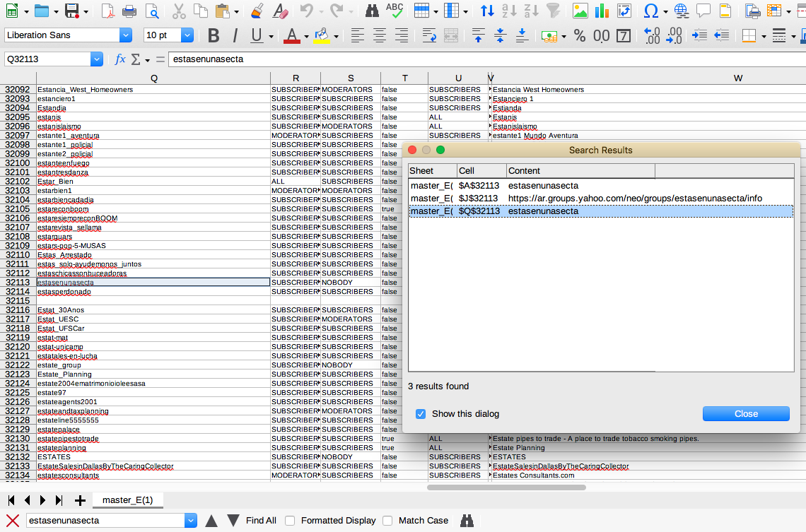
Task: Click the Find & Replace binoculars icon
Action: click(372, 11)
